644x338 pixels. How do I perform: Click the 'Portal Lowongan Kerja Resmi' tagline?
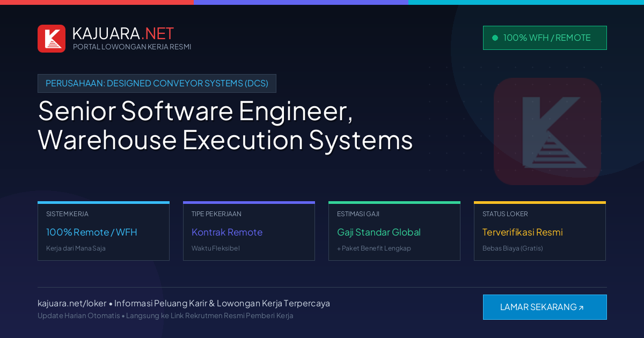point(132,47)
